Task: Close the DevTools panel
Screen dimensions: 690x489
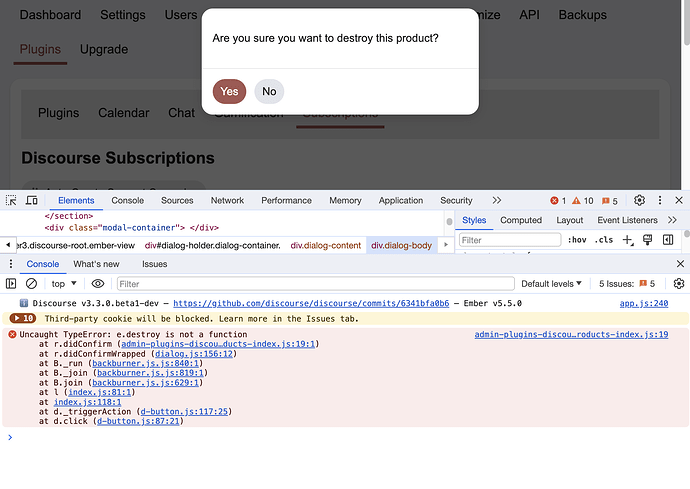Action: tap(679, 201)
